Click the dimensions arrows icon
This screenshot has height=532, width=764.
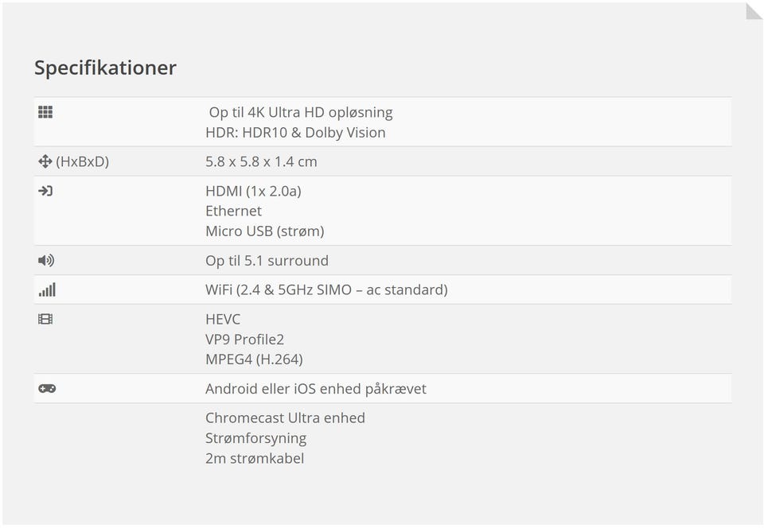pyautogui.click(x=45, y=161)
